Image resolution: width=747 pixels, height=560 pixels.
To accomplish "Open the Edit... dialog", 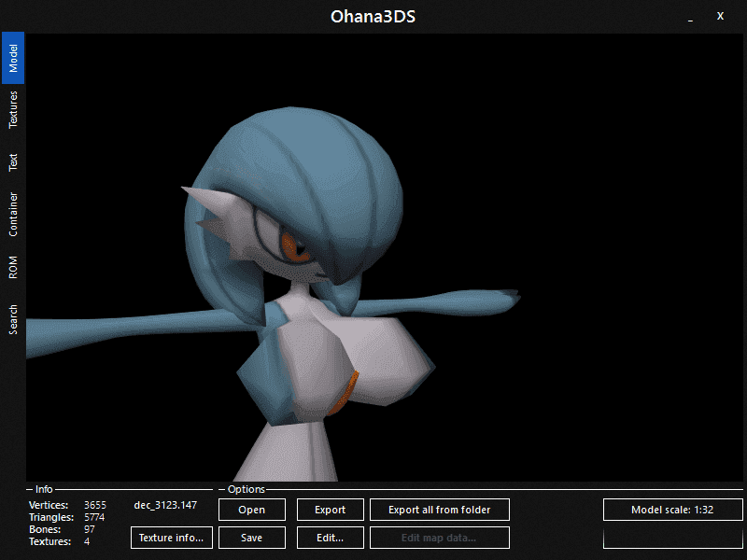I will point(331,538).
